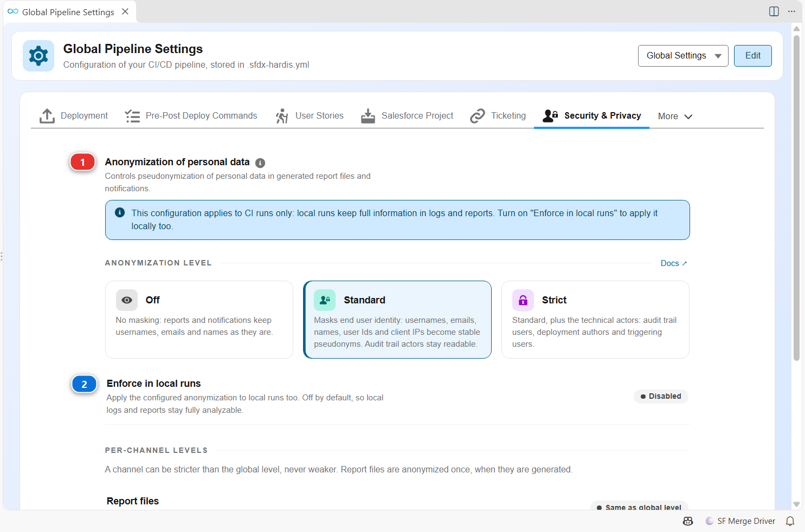Click the Ticketing chain link icon
805x532 pixels.
click(478, 116)
